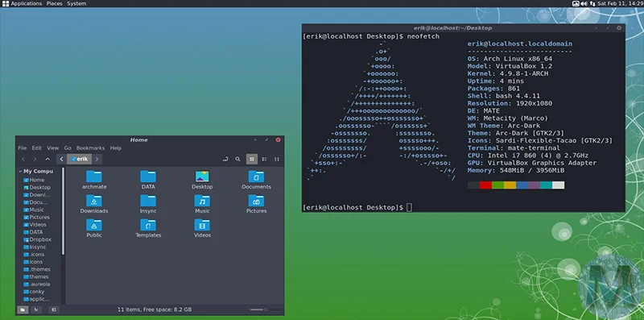Open the Videos folder icon in the main pane
This screenshot has width=644, height=320.
click(202, 225)
